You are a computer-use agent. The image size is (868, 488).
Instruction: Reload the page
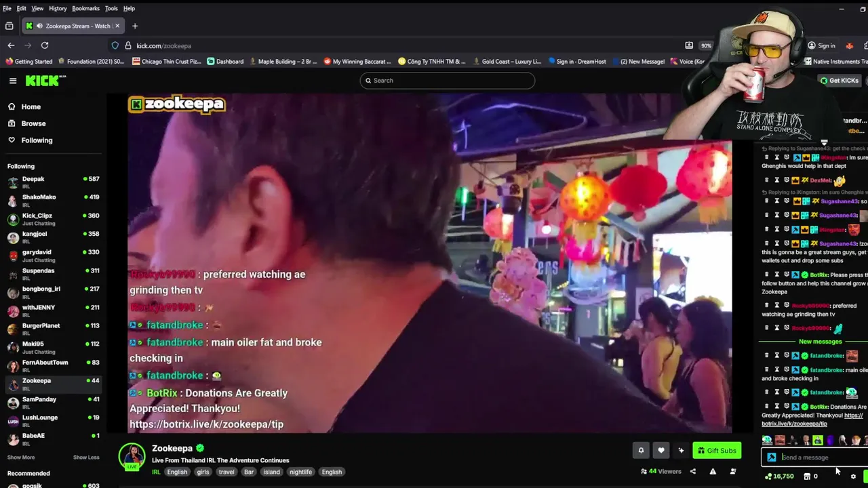(45, 45)
